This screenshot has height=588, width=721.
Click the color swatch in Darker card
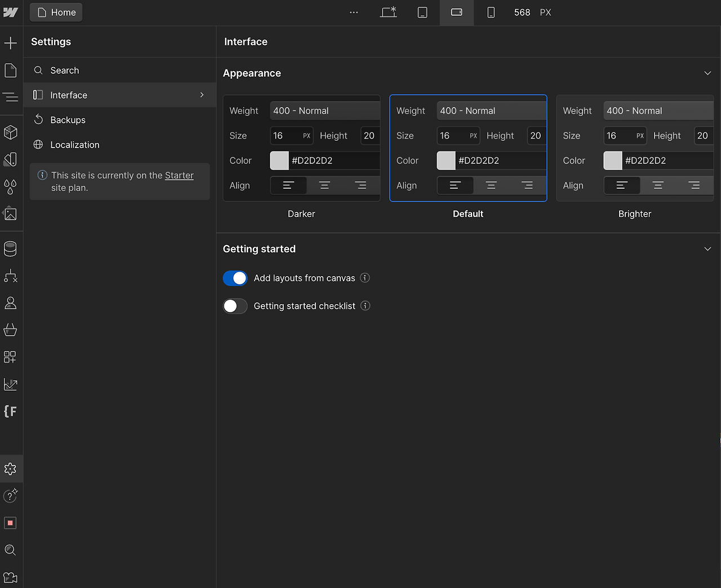(x=279, y=161)
